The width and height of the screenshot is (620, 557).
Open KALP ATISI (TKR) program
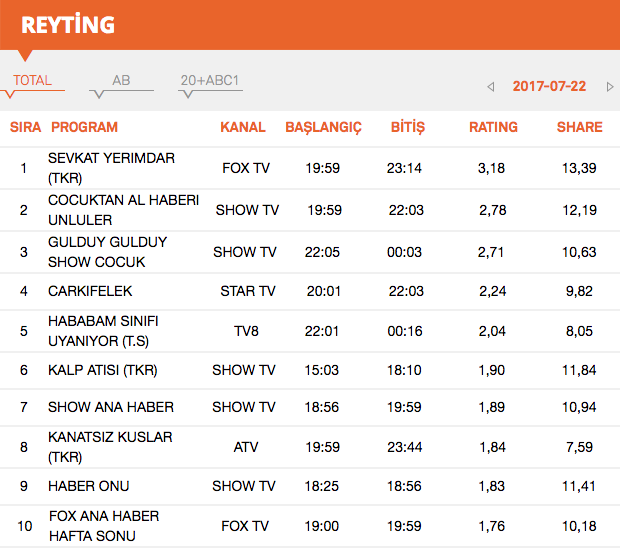[103, 370]
